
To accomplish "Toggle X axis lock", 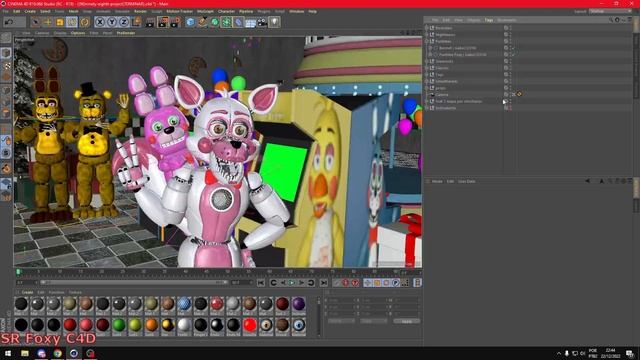I will (x=100, y=22).
